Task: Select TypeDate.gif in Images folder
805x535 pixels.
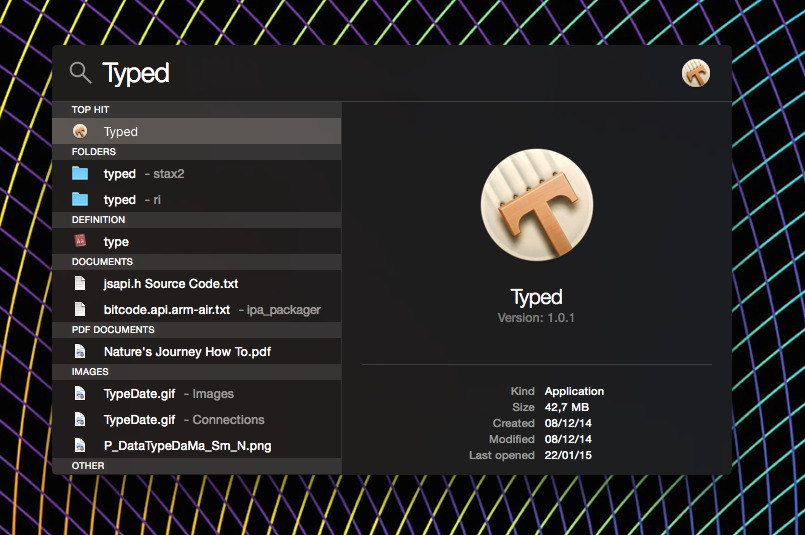Action: click(x=140, y=394)
